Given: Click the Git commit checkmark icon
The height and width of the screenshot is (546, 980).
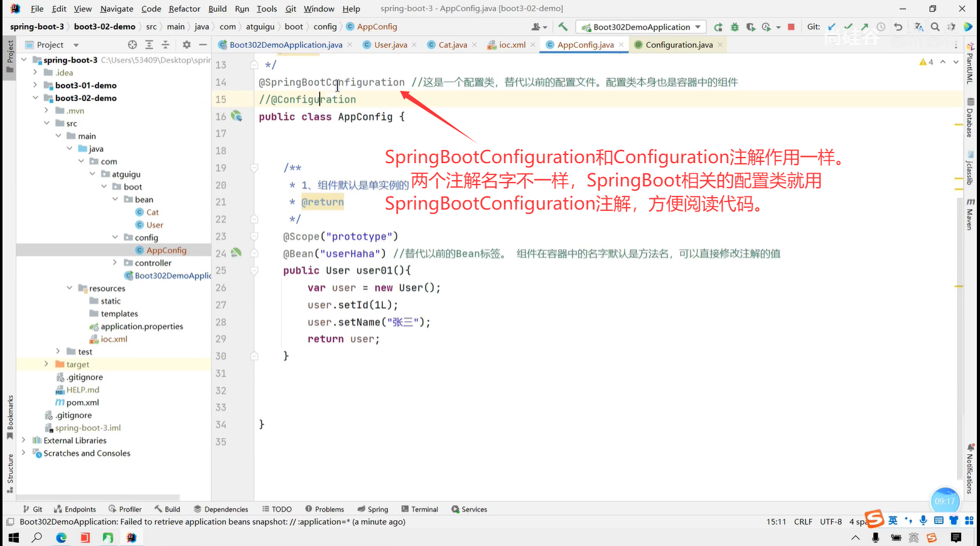Looking at the screenshot, I should pyautogui.click(x=848, y=27).
